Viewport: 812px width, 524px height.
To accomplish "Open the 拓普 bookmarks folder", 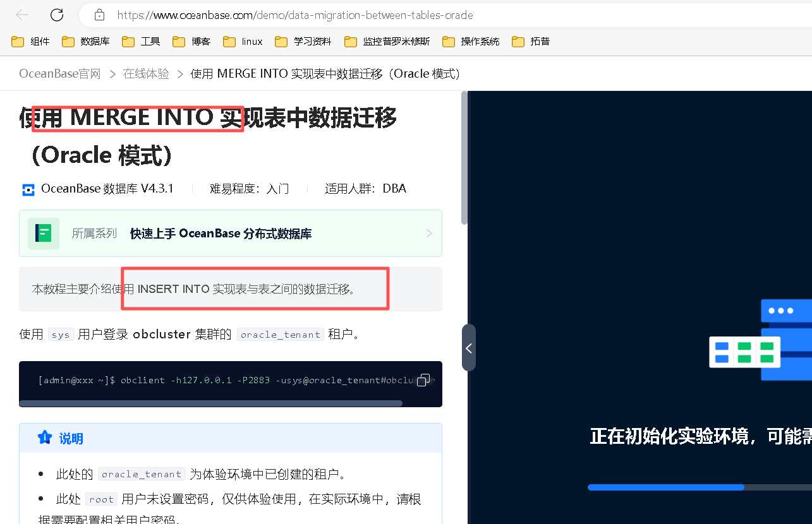I will (x=531, y=42).
